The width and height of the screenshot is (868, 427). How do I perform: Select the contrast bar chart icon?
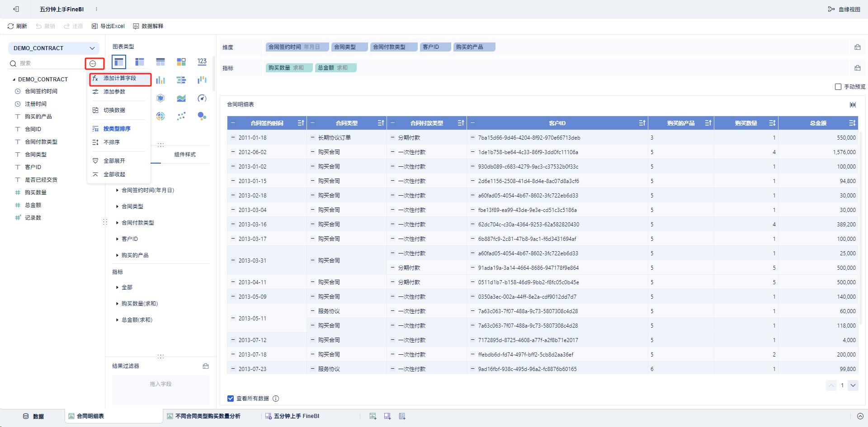(181, 80)
